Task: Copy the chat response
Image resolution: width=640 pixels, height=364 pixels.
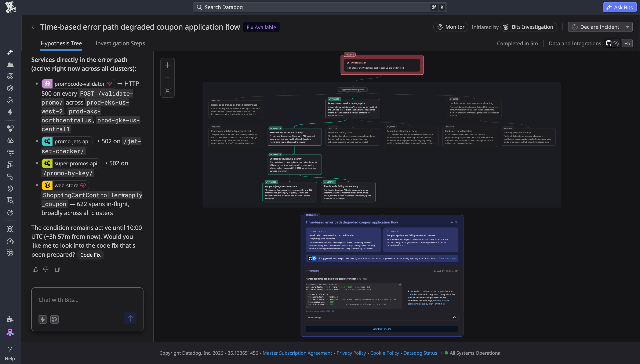Action: (x=58, y=269)
